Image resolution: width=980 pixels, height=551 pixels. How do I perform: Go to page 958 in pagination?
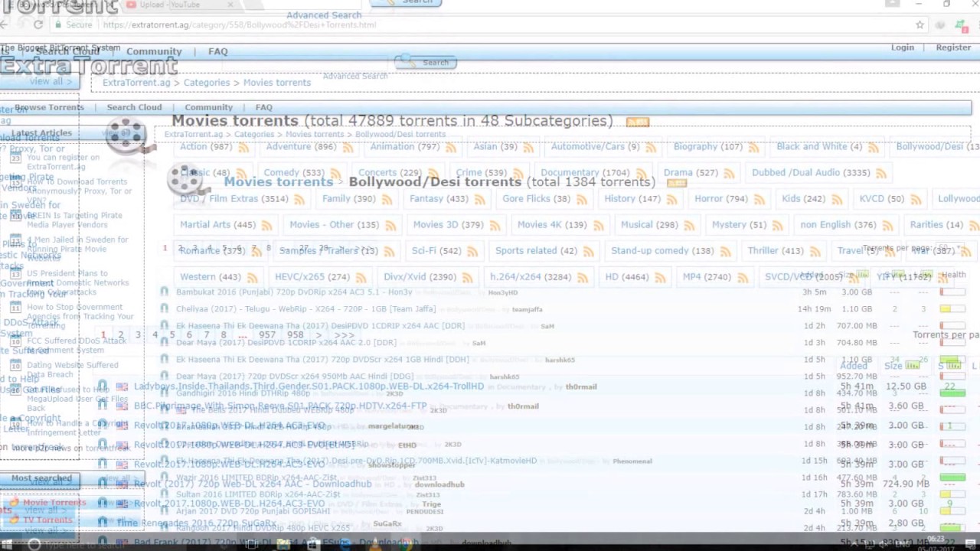coord(296,335)
